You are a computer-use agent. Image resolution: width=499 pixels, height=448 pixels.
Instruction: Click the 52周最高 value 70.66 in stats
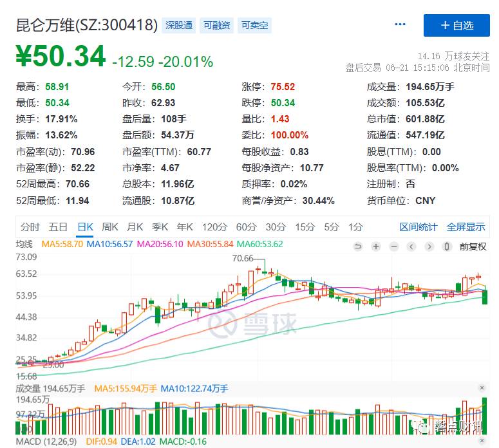pos(78,184)
